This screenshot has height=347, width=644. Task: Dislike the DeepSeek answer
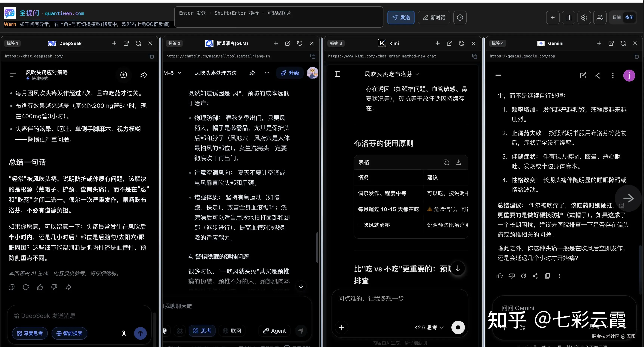[x=54, y=287]
